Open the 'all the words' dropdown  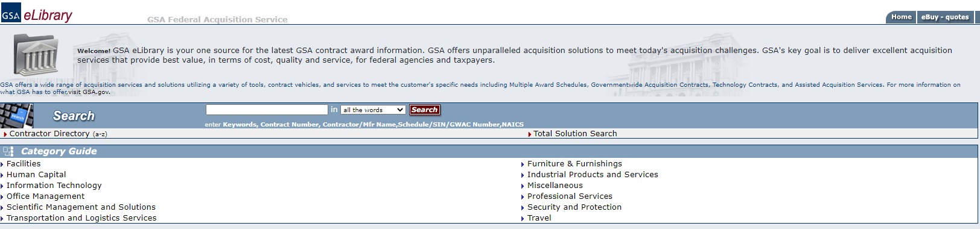[373, 110]
